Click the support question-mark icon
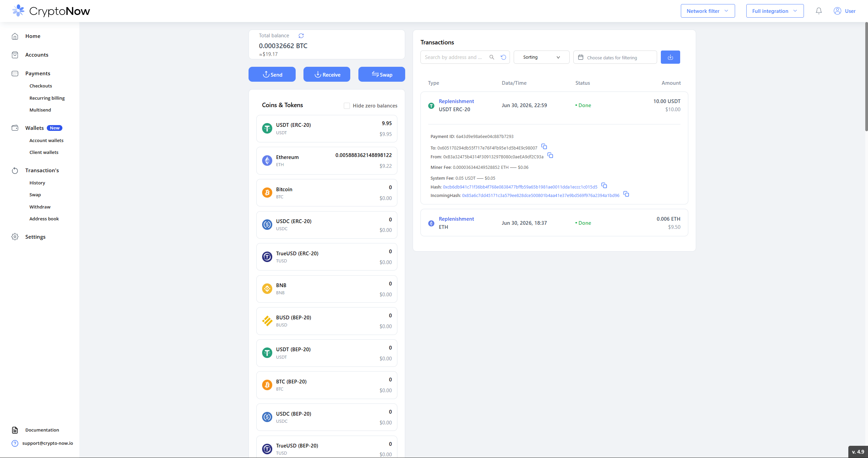Viewport: 868px width, 458px height. coord(15,443)
